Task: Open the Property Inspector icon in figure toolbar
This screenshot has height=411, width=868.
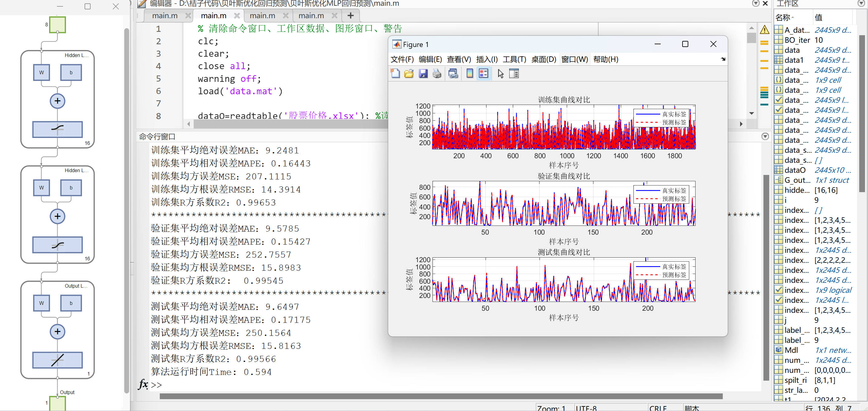Action: 514,73
